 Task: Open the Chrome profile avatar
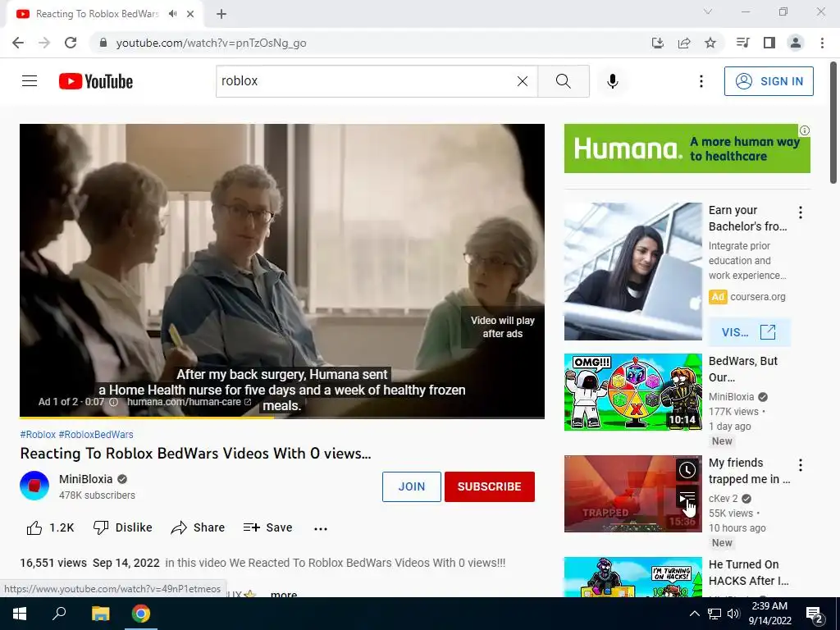pyautogui.click(x=796, y=43)
